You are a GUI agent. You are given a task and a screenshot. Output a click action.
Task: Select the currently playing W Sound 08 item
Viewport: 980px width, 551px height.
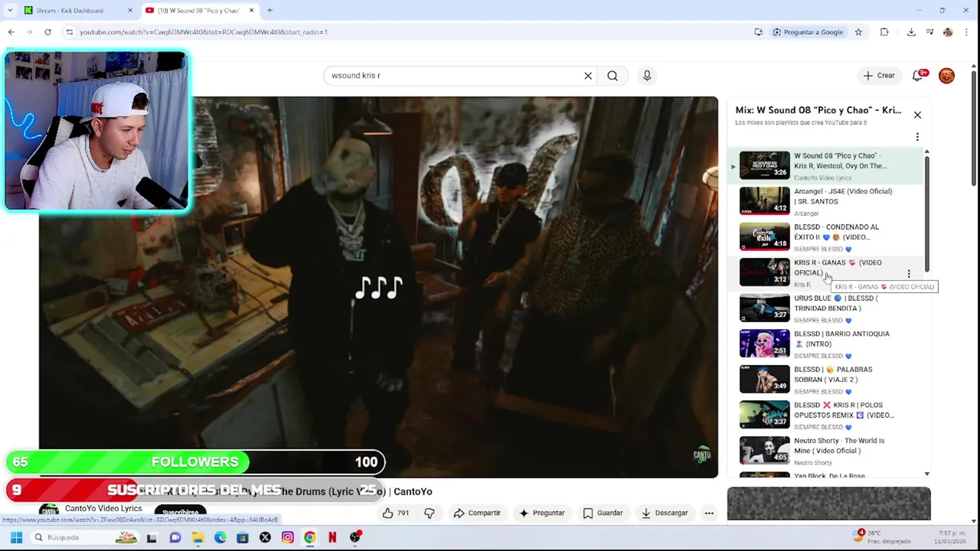click(x=827, y=165)
